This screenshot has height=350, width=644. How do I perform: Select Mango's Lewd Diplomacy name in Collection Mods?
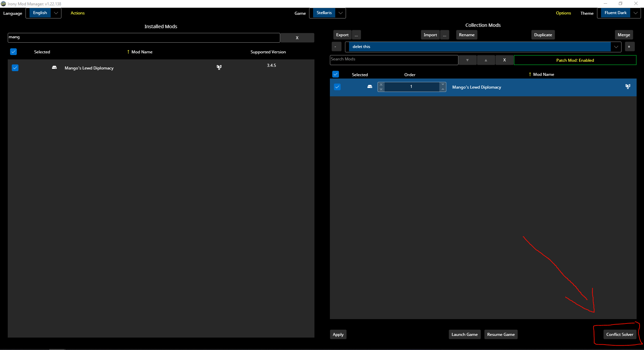coord(477,87)
